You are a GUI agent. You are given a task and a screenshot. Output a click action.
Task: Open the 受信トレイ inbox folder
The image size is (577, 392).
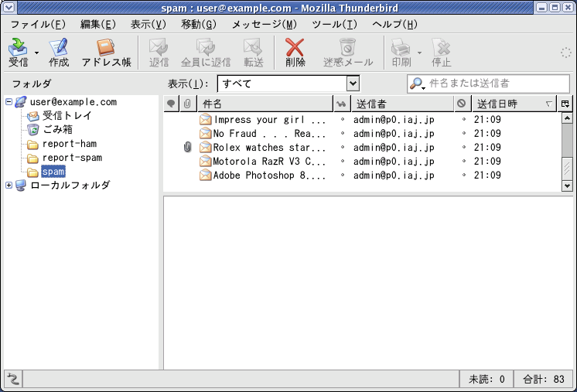[x=67, y=116]
